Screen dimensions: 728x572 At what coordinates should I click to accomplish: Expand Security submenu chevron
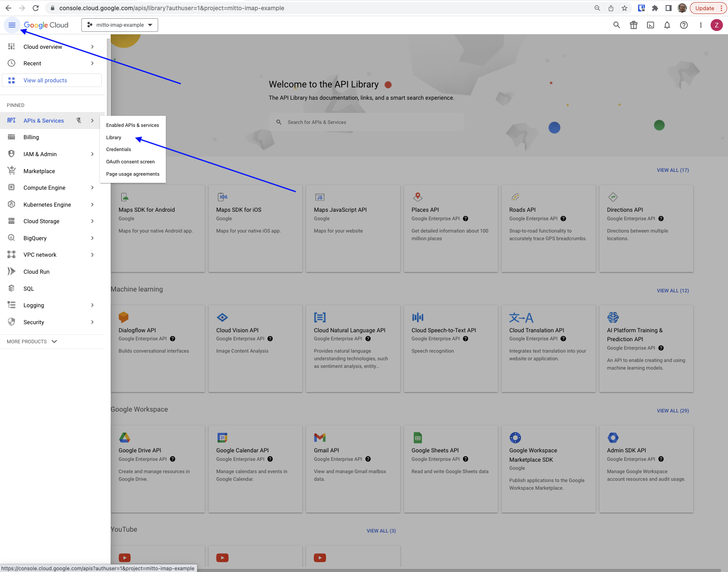[92, 322]
